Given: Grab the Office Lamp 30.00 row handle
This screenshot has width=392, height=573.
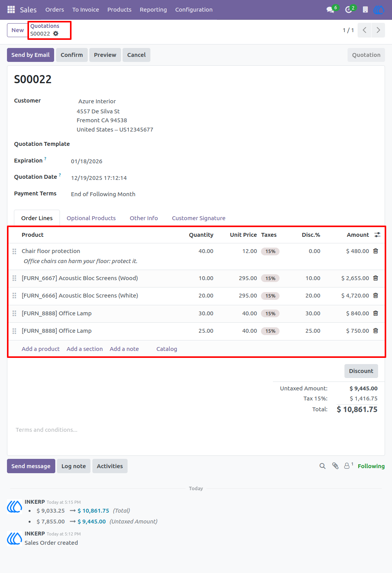Looking at the screenshot, I should 14,313.
